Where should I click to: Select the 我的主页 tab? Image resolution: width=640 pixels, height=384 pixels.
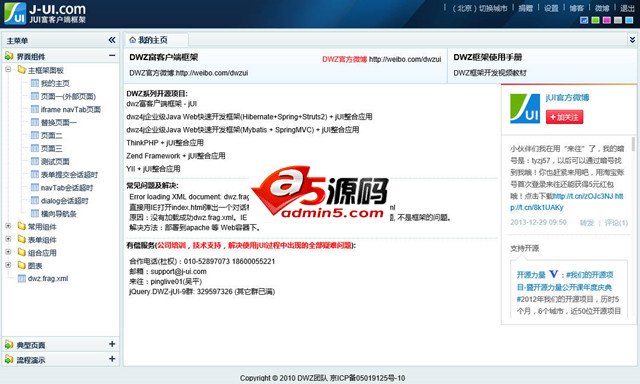[x=156, y=40]
